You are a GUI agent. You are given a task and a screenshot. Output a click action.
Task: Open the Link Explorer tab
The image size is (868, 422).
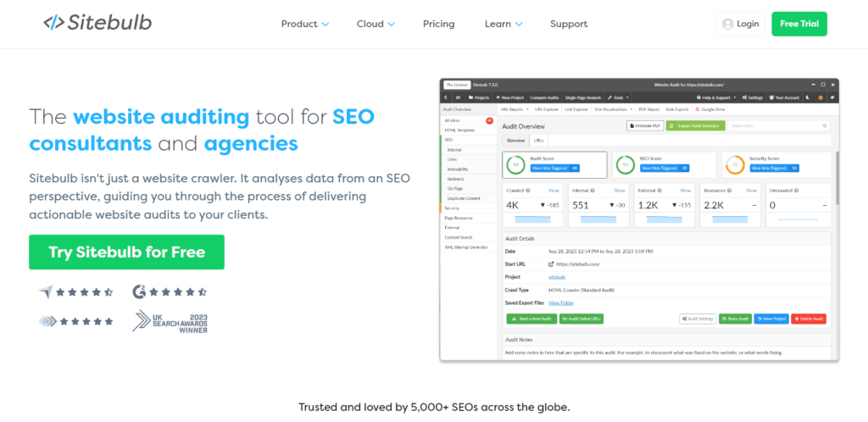point(576,109)
